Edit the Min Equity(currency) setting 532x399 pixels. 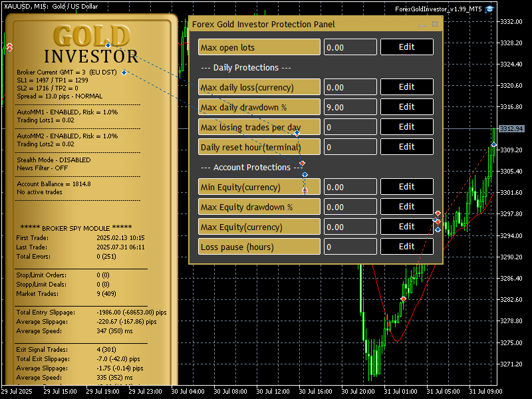[406, 187]
